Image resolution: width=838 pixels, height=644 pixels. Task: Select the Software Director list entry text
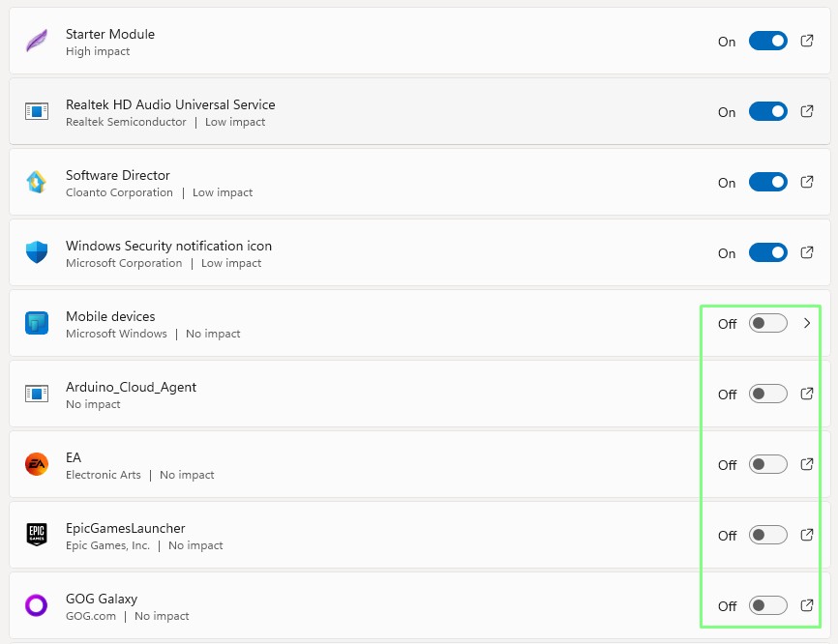(x=118, y=175)
